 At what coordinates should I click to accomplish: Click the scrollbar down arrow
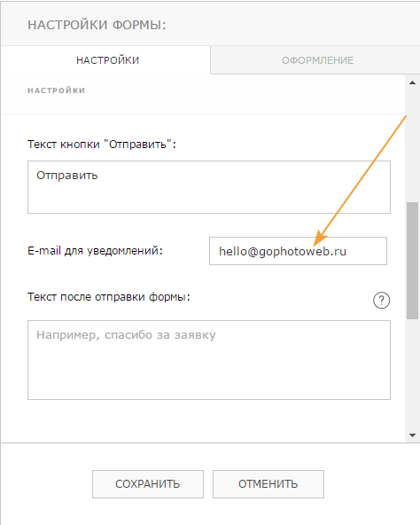(412, 435)
